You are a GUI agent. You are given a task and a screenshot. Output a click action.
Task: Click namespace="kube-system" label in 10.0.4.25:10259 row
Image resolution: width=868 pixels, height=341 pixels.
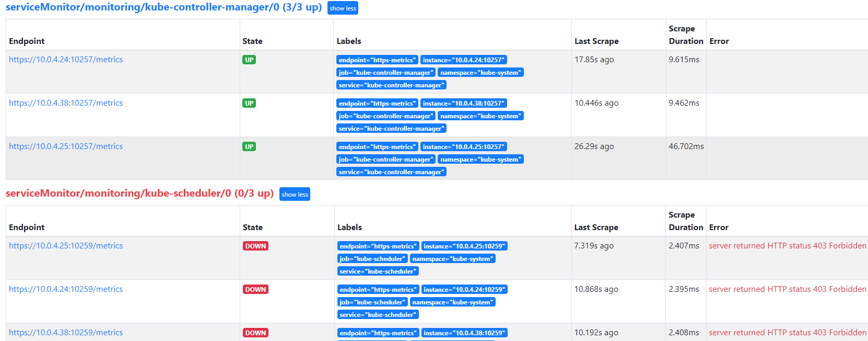click(x=453, y=259)
